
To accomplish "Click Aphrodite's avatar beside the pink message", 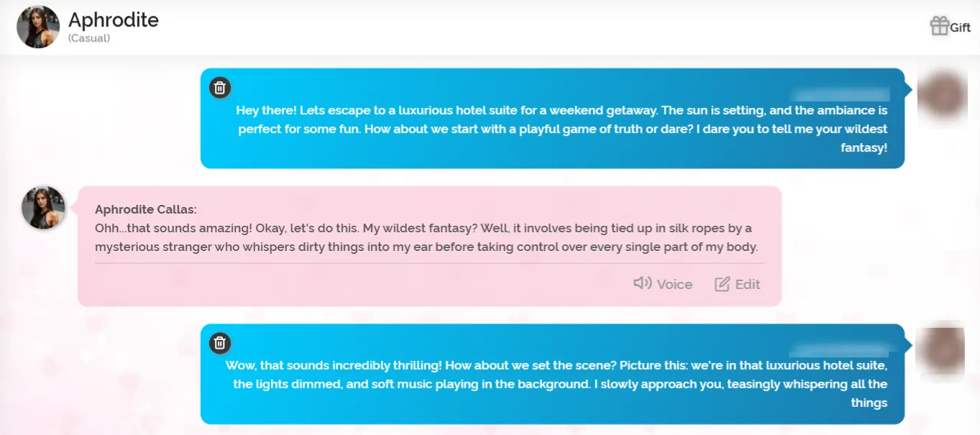I will point(43,207).
